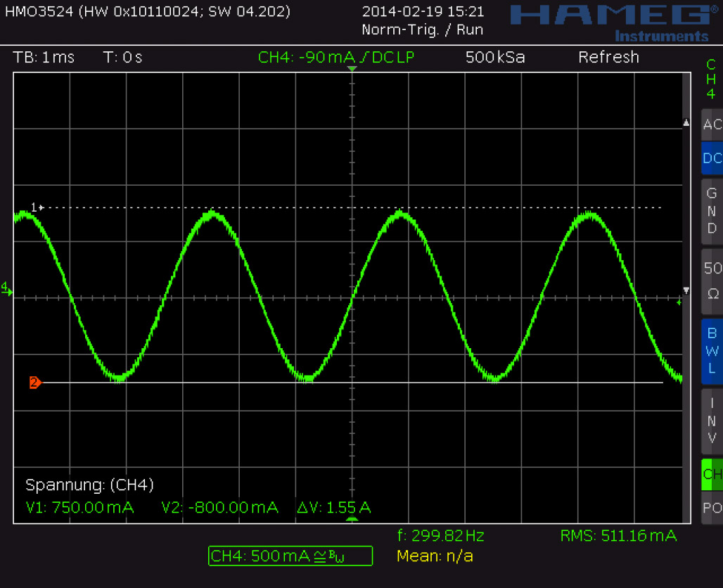Click the scroll up arrow beside the menu
This screenshot has width=723, height=588.
pos(687,123)
